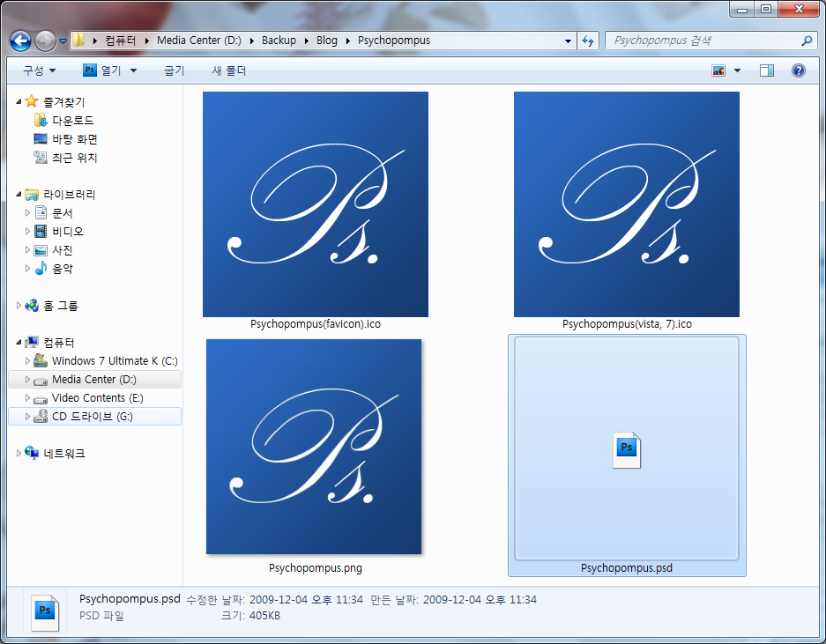Select the Photoshop file icon for Psychopompus.psd
The image size is (826, 644).
pyautogui.click(x=627, y=449)
